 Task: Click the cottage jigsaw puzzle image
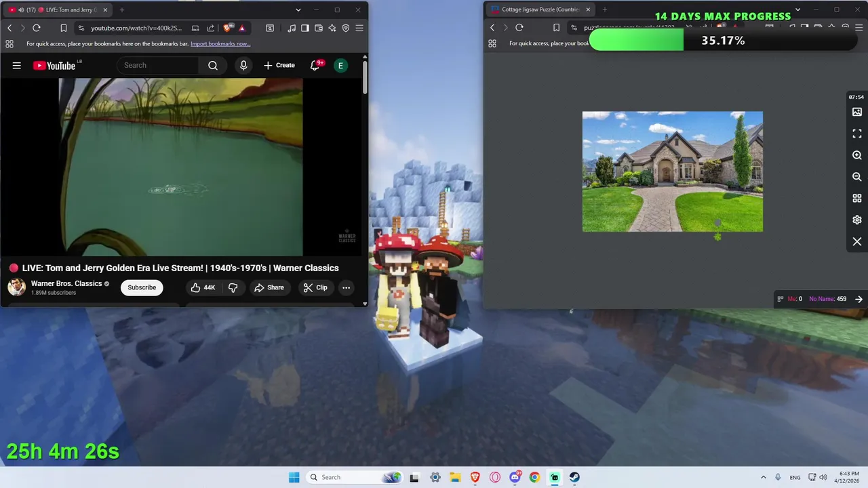click(x=673, y=171)
